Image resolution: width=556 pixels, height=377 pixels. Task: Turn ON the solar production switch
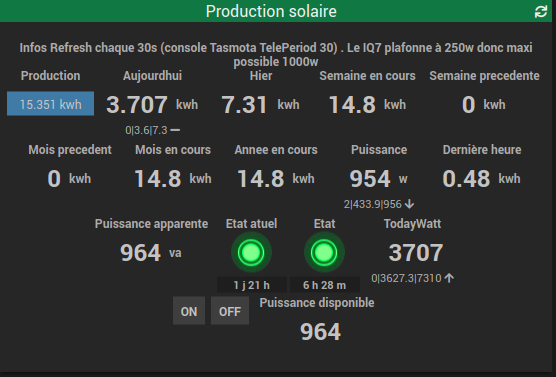pos(189,311)
